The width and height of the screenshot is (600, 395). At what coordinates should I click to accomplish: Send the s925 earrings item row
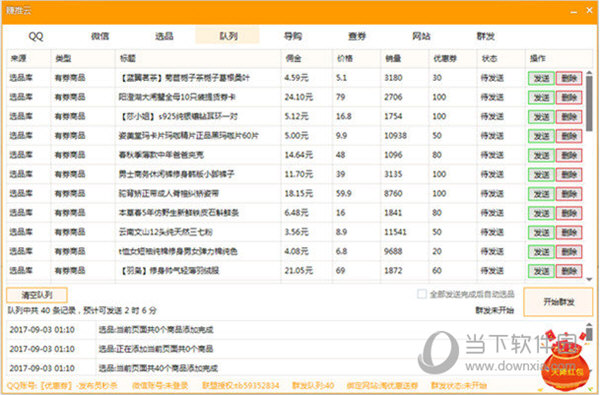[541, 117]
